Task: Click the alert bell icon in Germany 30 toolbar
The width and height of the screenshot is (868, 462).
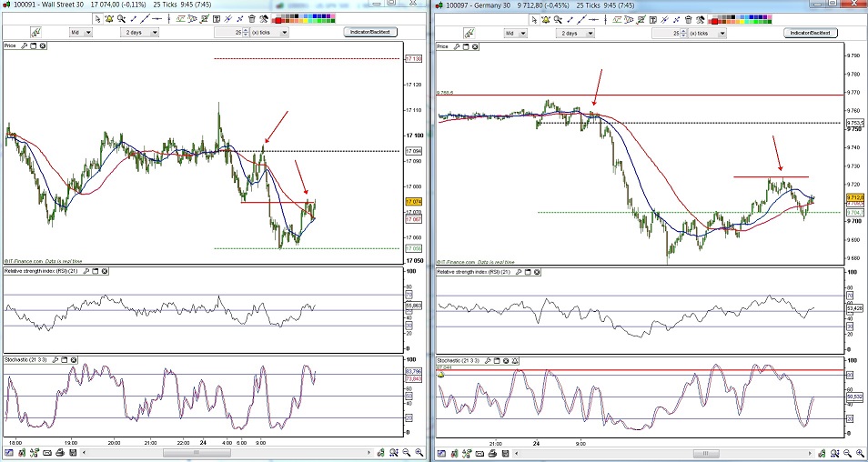Action: 546,19
